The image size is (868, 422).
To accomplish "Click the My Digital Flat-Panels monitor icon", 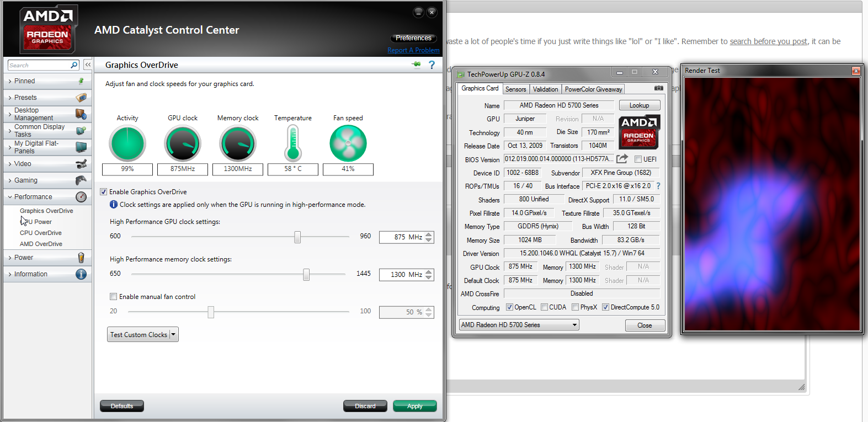I will pyautogui.click(x=81, y=147).
